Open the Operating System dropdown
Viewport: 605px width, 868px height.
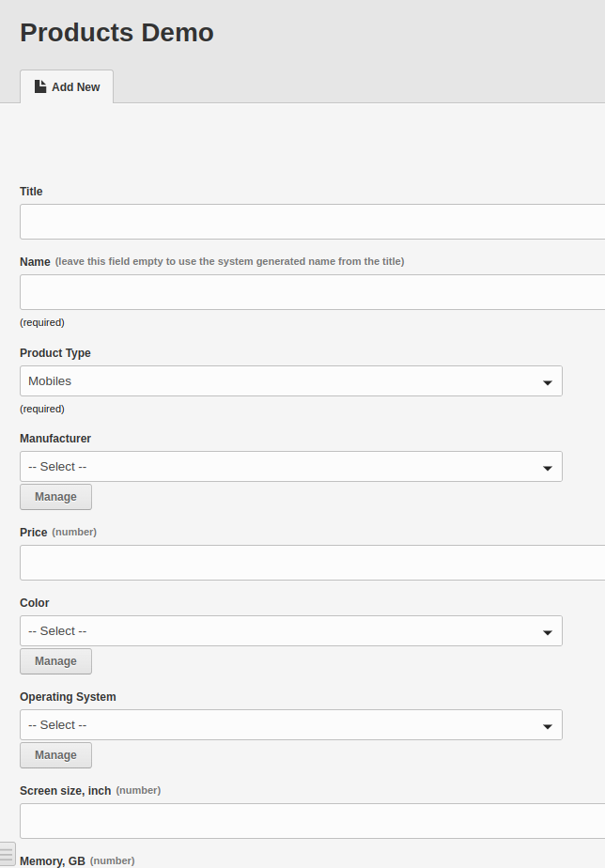click(291, 724)
